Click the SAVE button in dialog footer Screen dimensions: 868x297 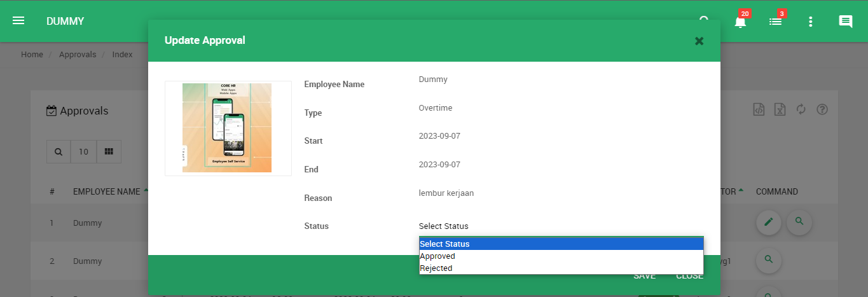point(644,276)
